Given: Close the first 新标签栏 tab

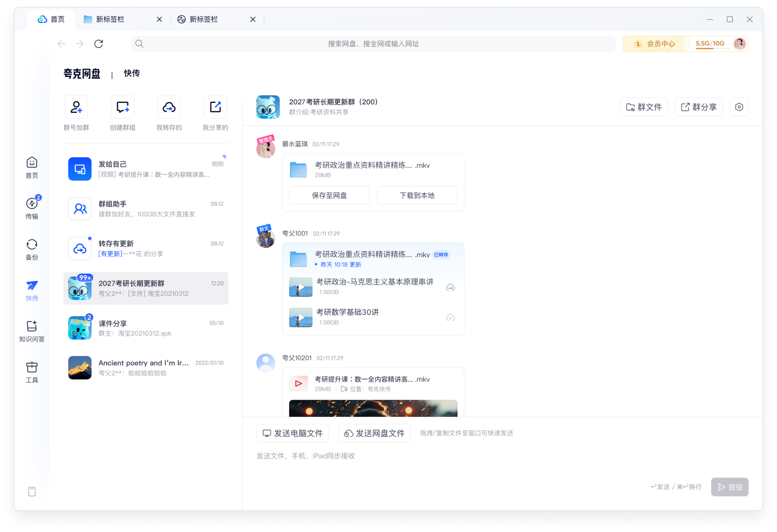Looking at the screenshot, I should pos(159,19).
